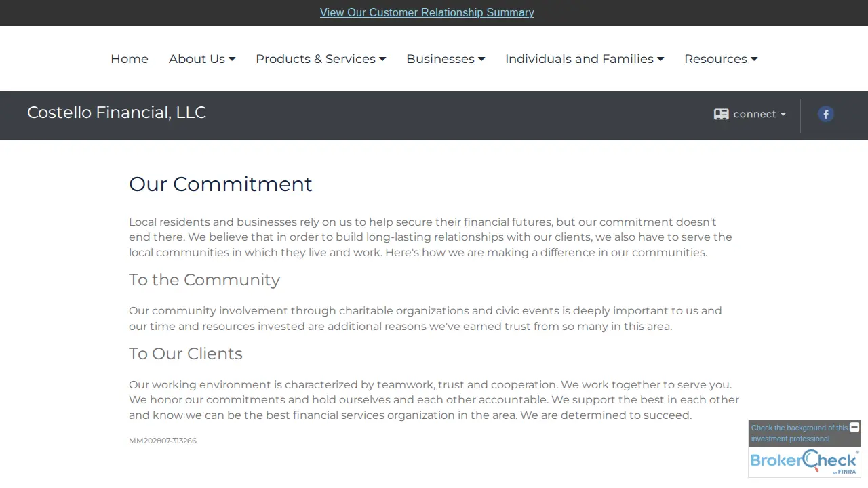Open the connect dropdown
The height and width of the screenshot is (488, 868).
[750, 114]
